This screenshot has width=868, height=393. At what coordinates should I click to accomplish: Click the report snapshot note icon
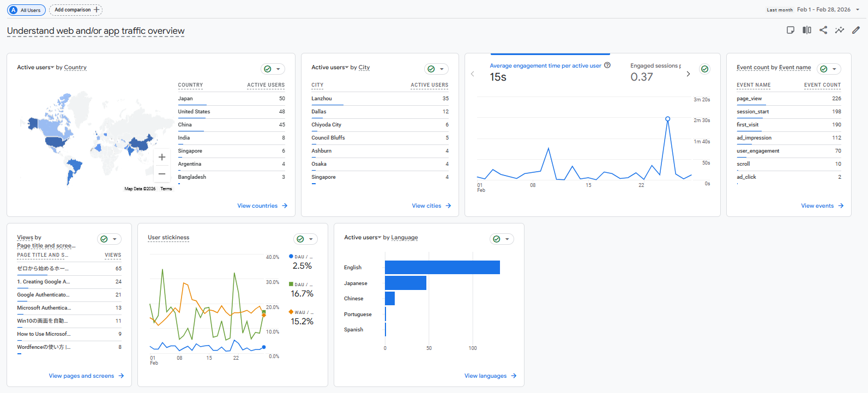(x=791, y=30)
